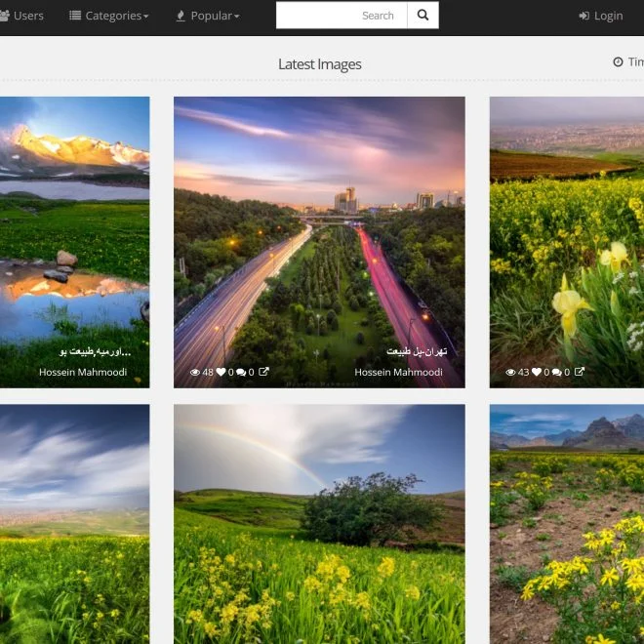Open comments icon on yellow iris photo
This screenshot has width=644, height=644.
point(556,372)
